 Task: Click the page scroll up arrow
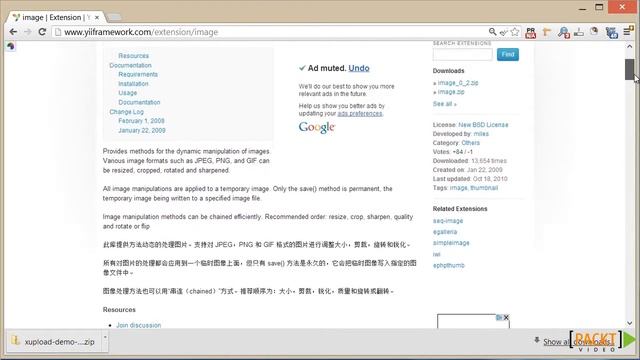click(x=629, y=47)
